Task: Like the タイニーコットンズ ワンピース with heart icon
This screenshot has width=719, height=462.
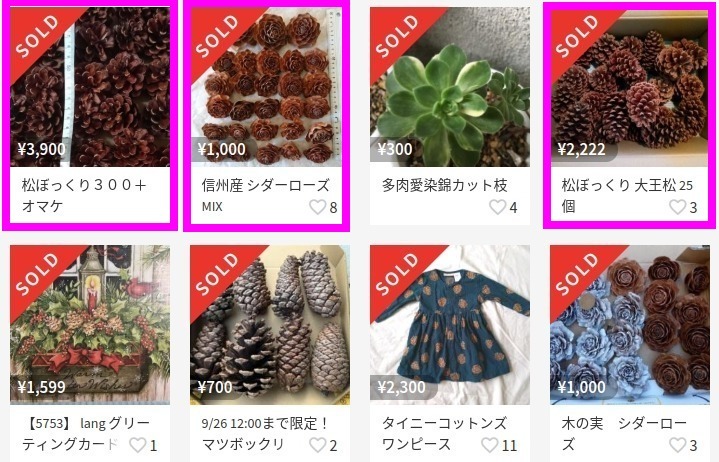Action: 489,445
